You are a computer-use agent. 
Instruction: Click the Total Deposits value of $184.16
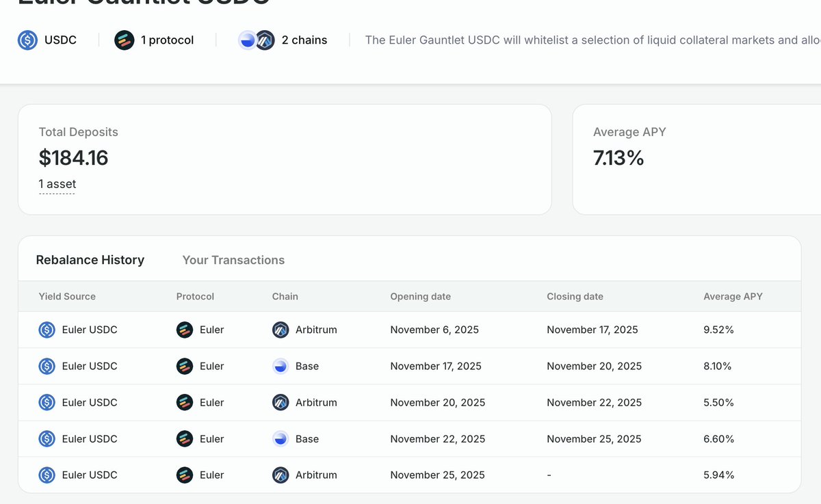click(73, 157)
